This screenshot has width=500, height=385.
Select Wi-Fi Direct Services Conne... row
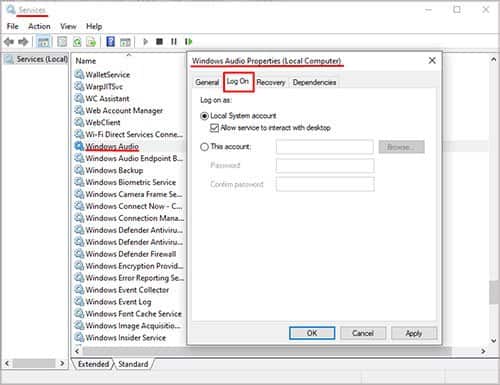click(x=129, y=134)
